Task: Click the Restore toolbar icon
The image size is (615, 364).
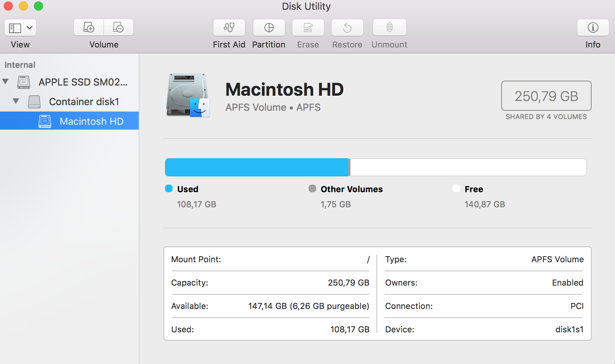Action: 347,28
